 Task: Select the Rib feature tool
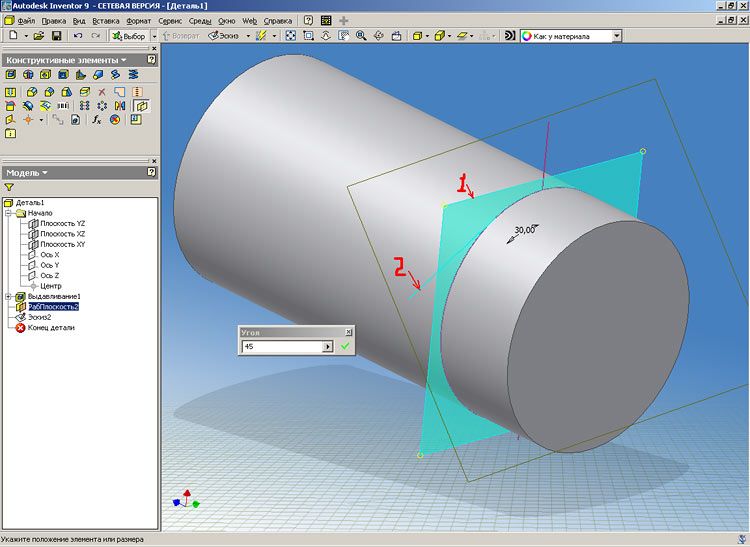pos(80,75)
